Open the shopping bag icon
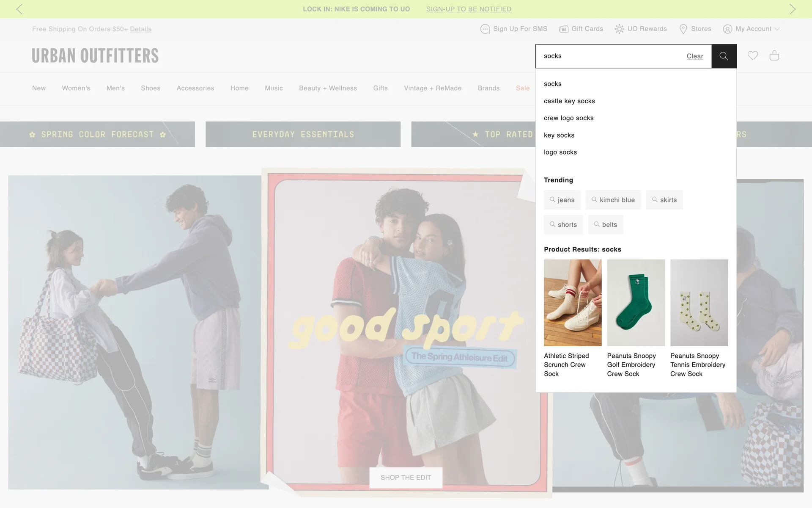This screenshot has width=812, height=508. point(774,55)
